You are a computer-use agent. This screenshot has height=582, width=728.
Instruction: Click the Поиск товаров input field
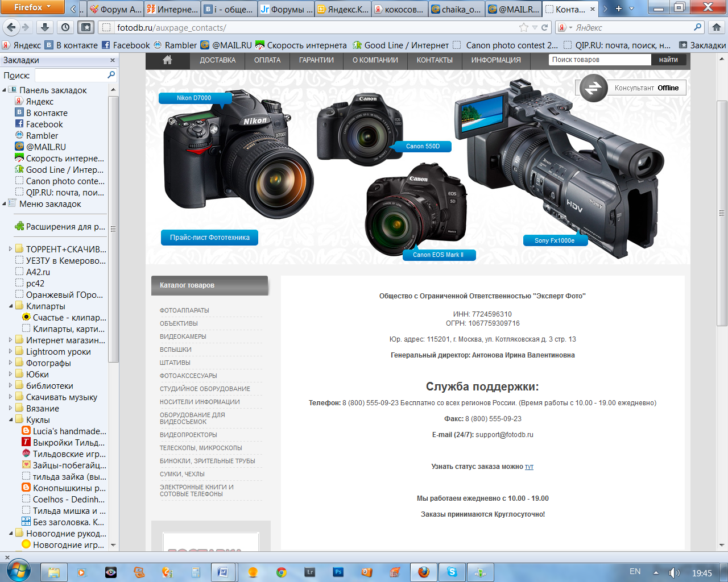tap(600, 60)
